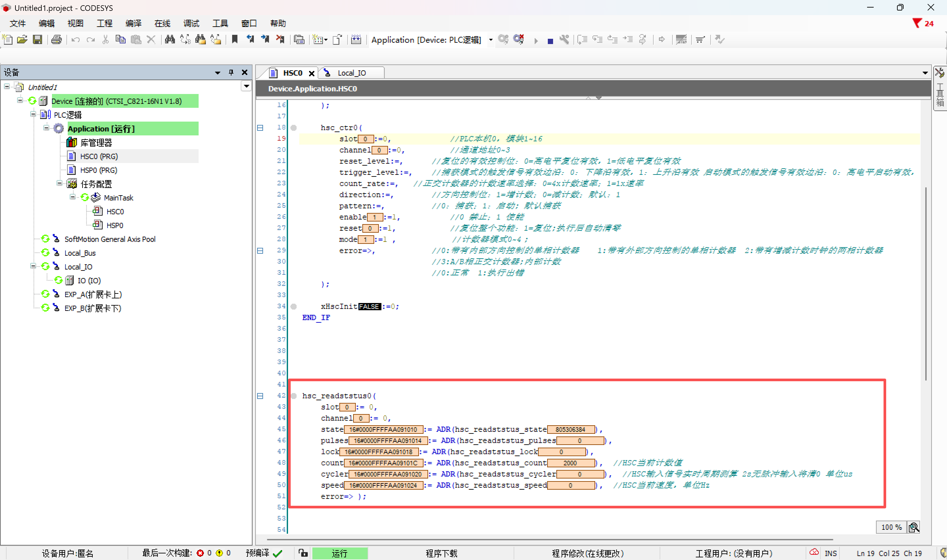Open Replace with the A-to-B icon
The image size is (947, 560).
tap(185, 39)
